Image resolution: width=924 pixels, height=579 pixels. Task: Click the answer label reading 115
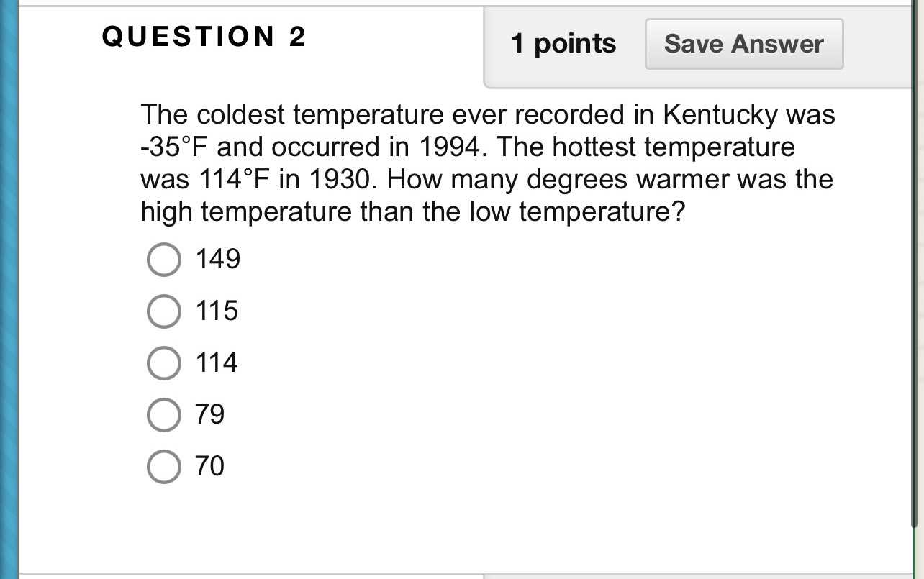217,311
